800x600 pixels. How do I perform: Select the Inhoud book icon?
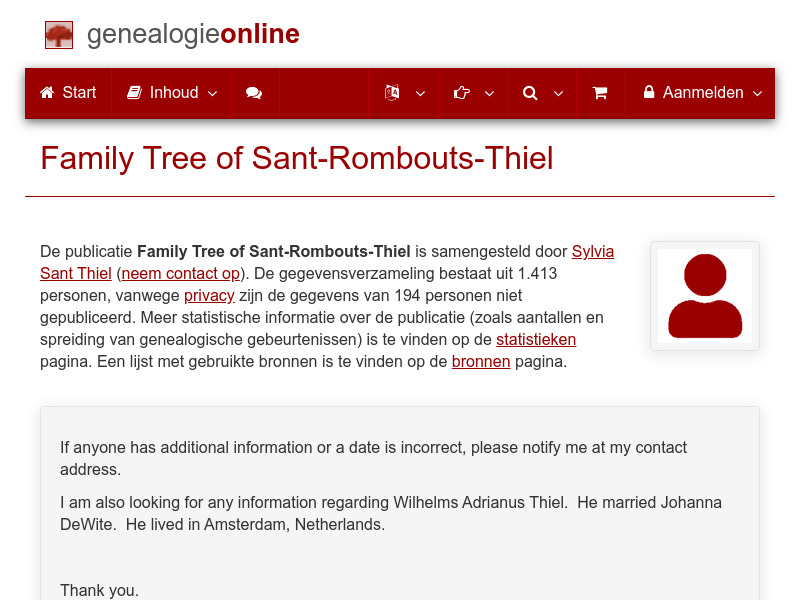134,93
